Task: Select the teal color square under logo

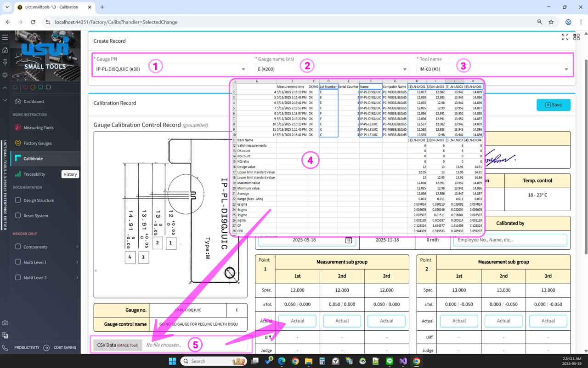Action: point(40,87)
